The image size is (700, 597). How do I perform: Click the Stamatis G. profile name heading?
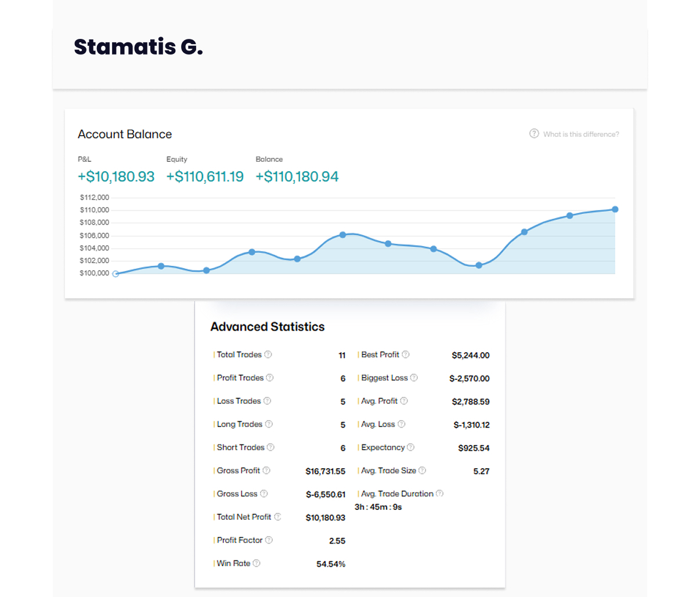[x=138, y=47]
